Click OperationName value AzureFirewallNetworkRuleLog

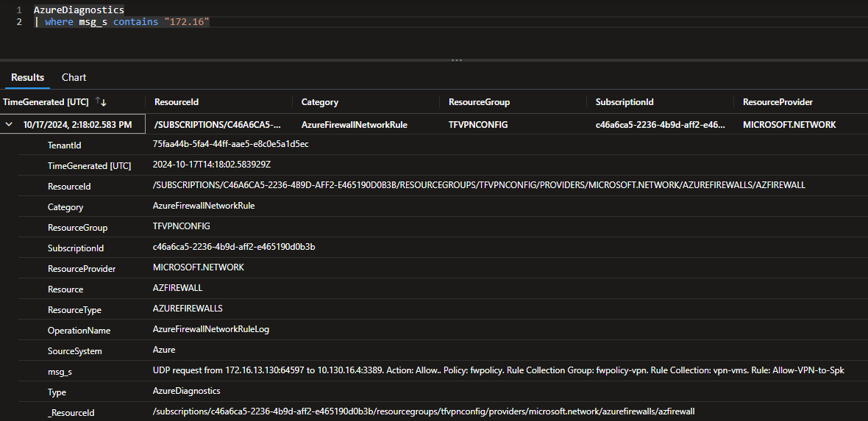(211, 329)
